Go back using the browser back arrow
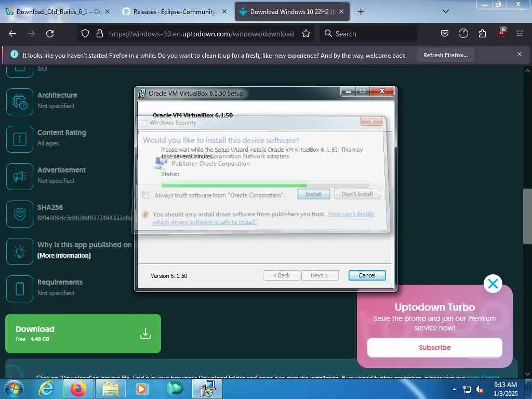532x399 pixels. click(12, 34)
